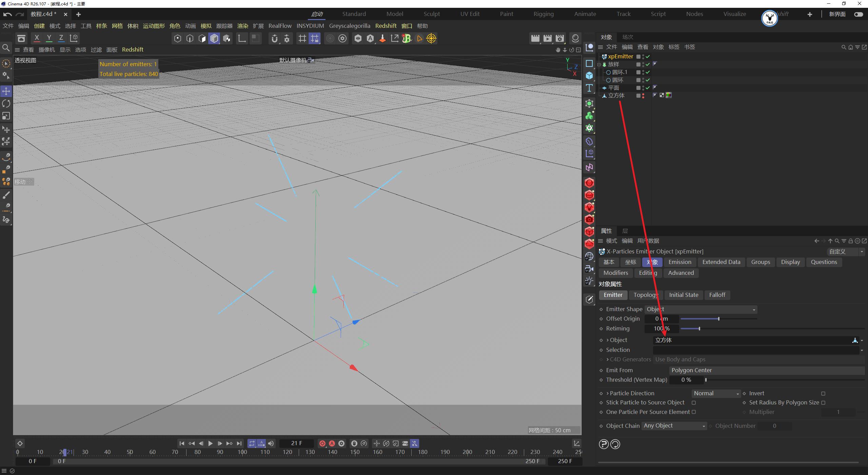Open the Emitter Shape Object dropdown
The height and width of the screenshot is (475, 868).
tap(753, 309)
